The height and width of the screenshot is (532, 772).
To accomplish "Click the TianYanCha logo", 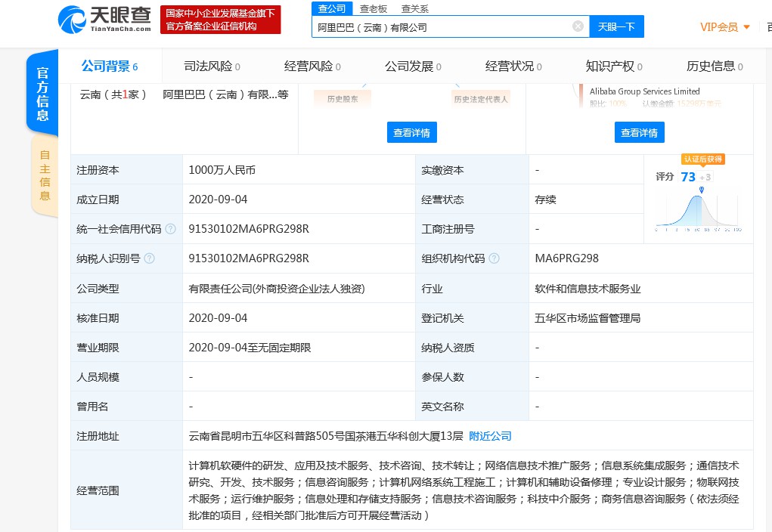I will click(x=104, y=20).
